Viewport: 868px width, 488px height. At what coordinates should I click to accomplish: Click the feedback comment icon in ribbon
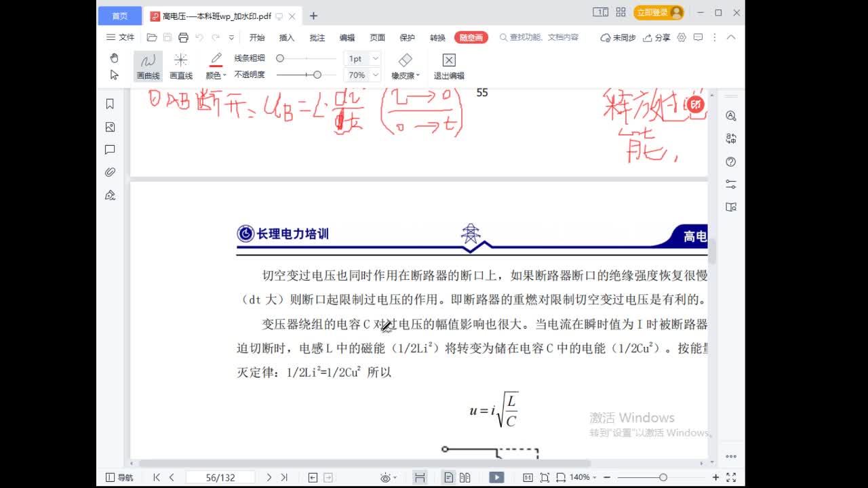point(698,38)
